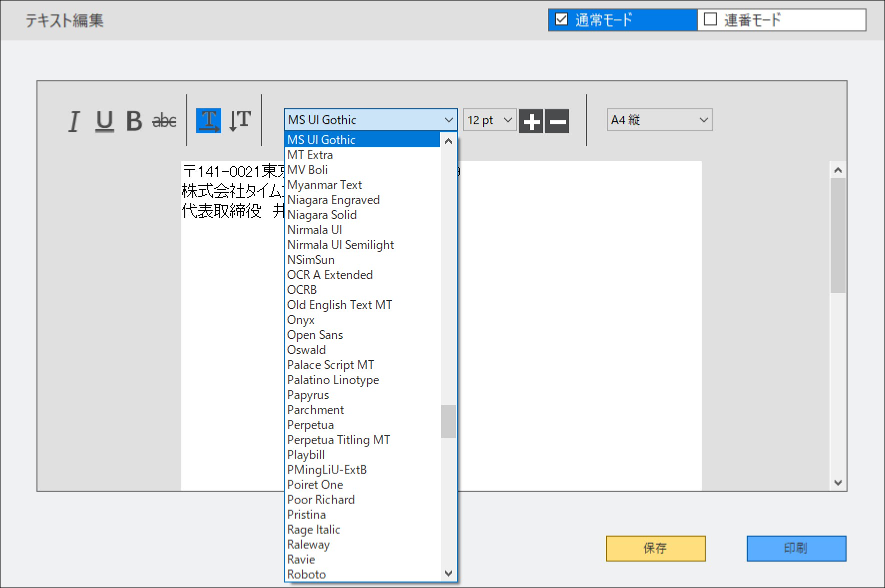This screenshot has width=885, height=588.
Task: Toggle strikethrough text formatting
Action: [x=164, y=121]
